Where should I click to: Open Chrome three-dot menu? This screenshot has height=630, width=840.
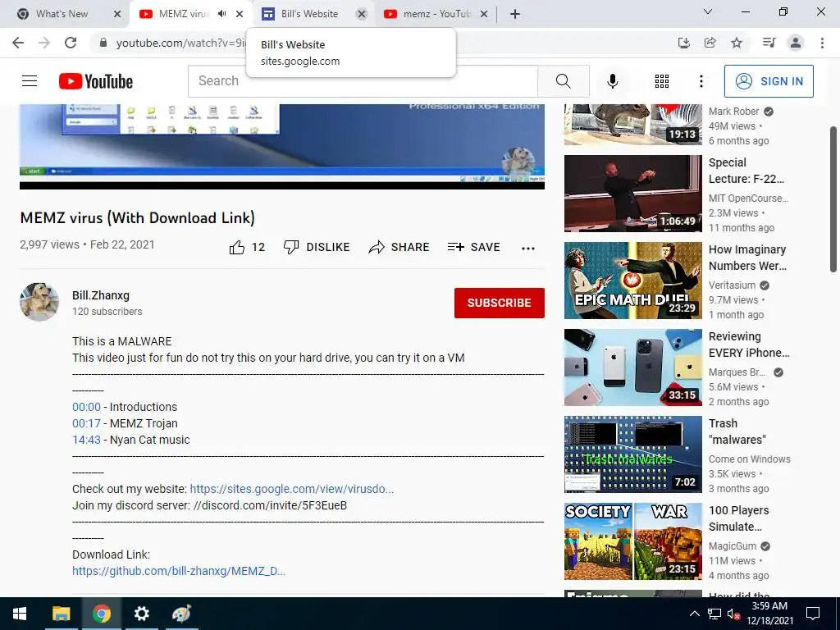(x=822, y=43)
